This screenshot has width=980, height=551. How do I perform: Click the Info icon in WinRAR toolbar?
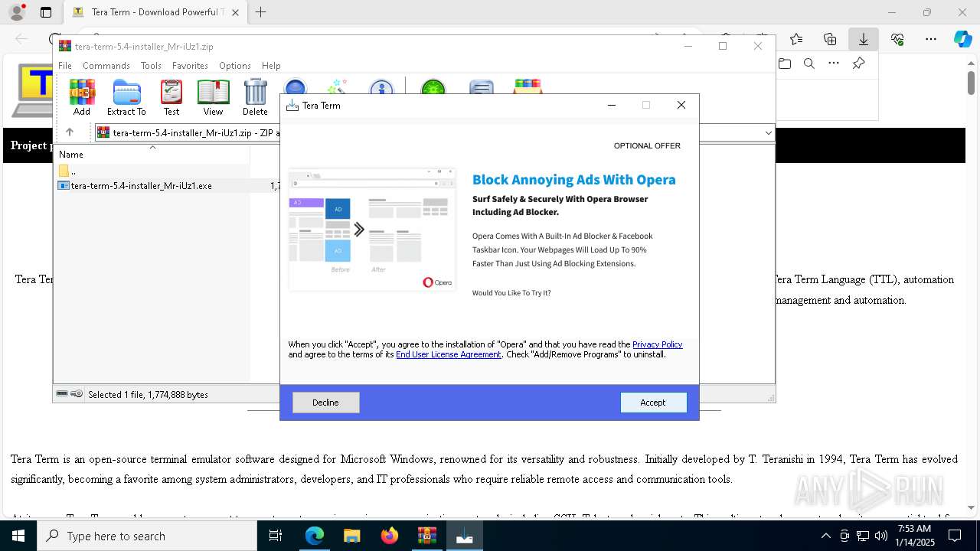click(x=381, y=86)
